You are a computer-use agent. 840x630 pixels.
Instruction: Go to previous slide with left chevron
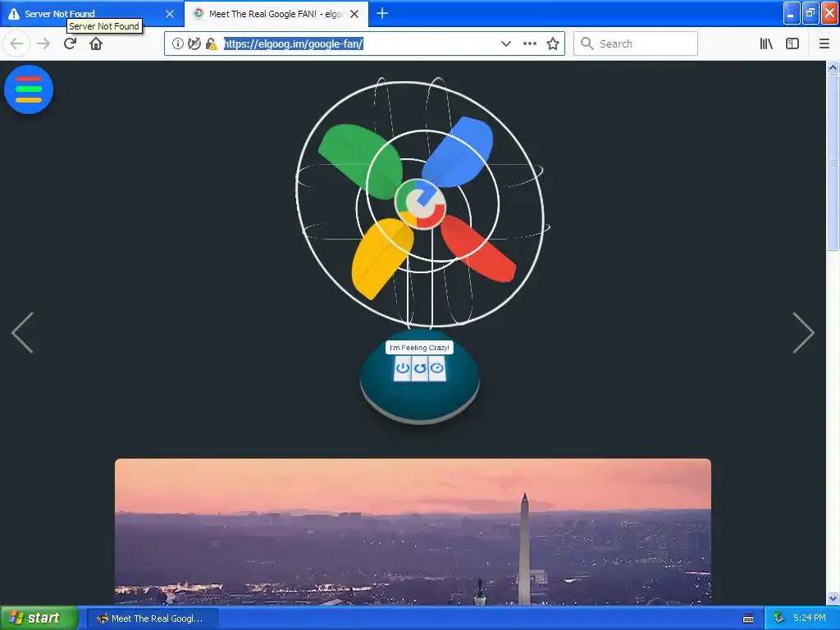pos(22,333)
